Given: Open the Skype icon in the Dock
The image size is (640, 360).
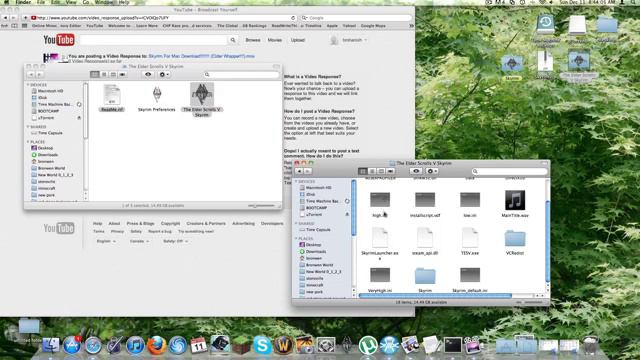Looking at the screenshot, I should click(262, 345).
